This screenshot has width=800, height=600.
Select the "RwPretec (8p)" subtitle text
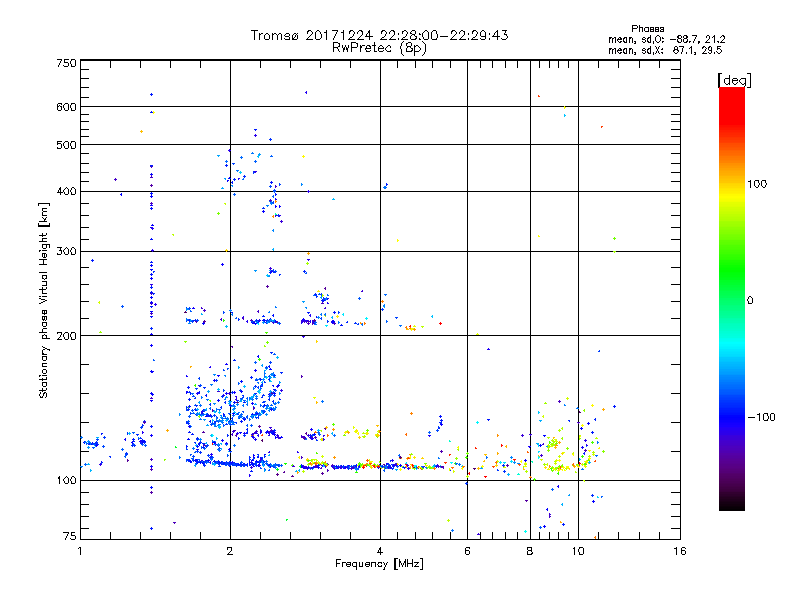pos(379,48)
